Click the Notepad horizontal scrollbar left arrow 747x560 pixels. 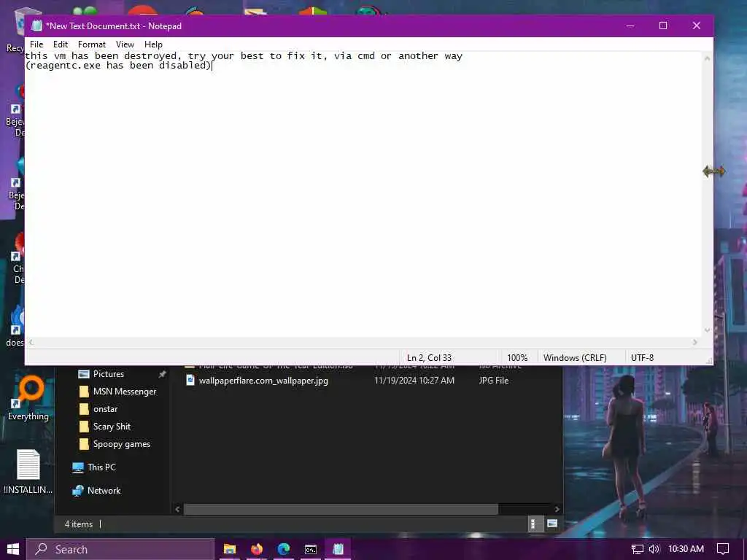(x=31, y=342)
